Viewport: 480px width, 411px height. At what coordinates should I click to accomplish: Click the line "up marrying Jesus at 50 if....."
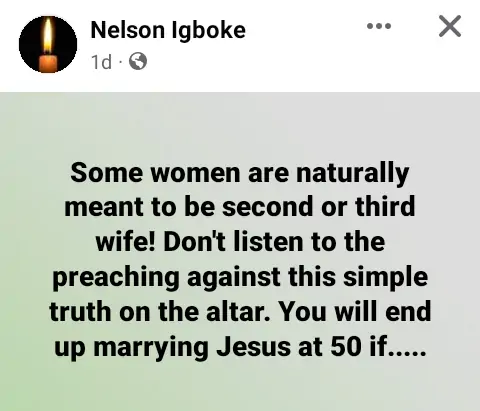coord(240,347)
